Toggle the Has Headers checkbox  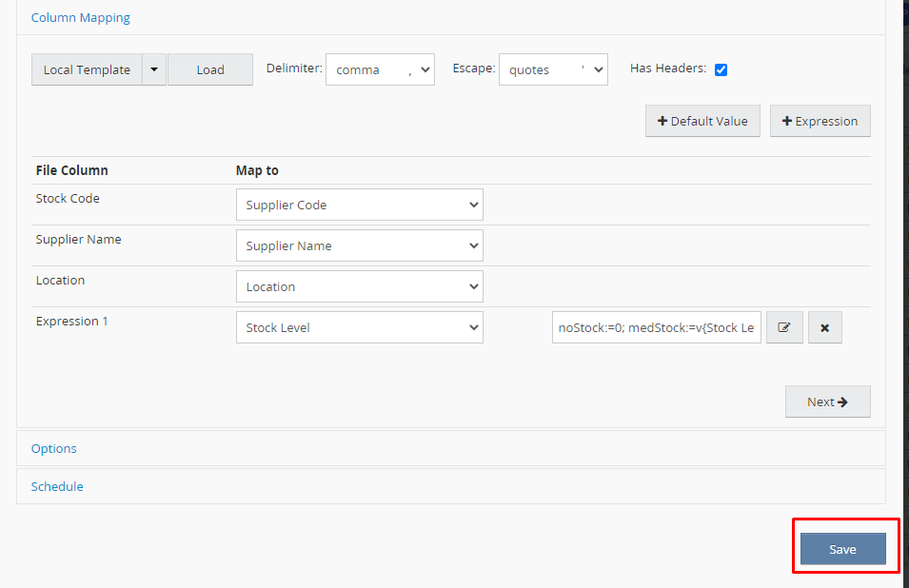pos(721,69)
